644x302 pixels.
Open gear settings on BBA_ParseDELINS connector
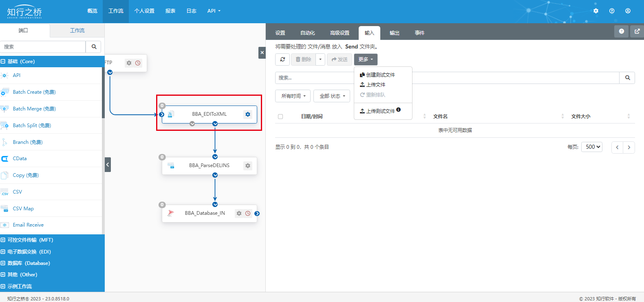click(x=248, y=166)
